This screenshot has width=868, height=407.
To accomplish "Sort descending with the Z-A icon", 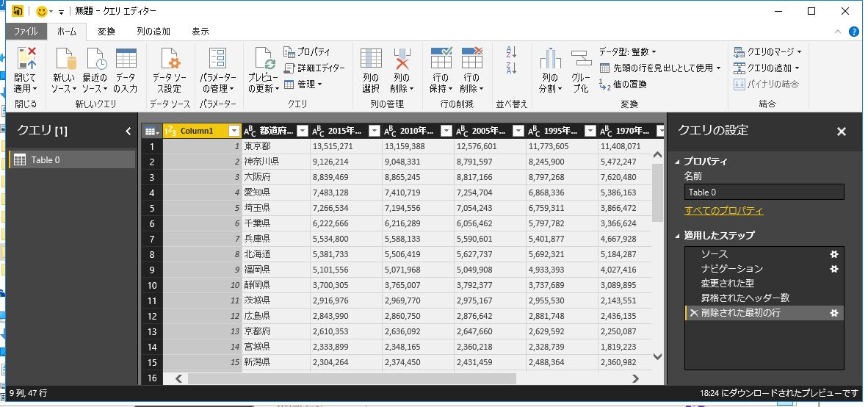I will (x=512, y=68).
